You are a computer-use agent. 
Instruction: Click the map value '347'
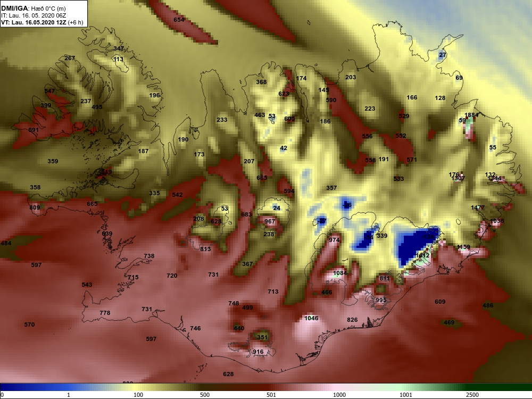click(x=119, y=48)
